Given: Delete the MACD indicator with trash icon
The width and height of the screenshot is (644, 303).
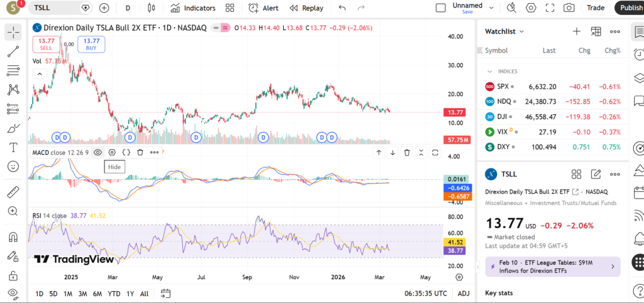Looking at the screenshot, I should click(x=140, y=152).
